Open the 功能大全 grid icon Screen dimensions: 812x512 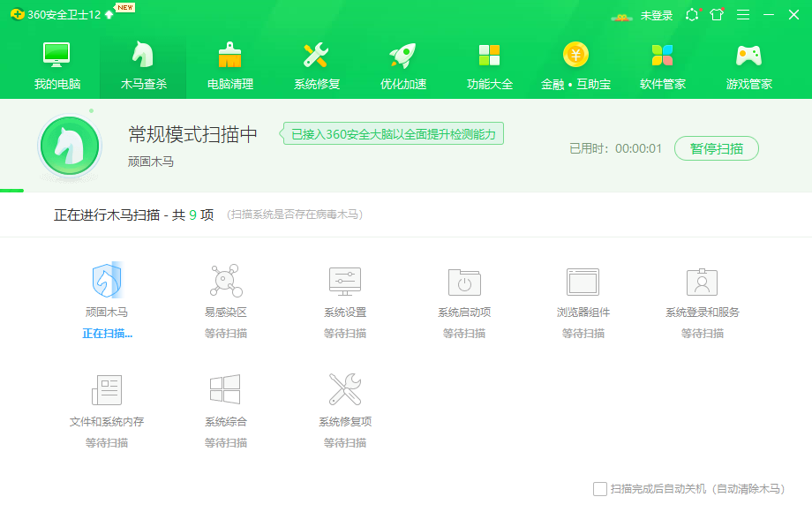489,56
